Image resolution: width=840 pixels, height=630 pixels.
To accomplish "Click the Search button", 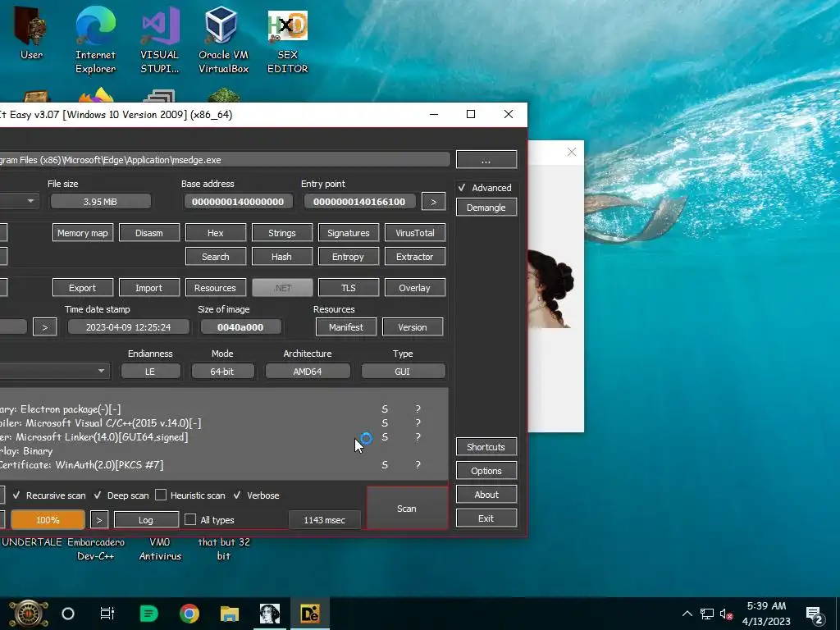I will click(216, 257).
